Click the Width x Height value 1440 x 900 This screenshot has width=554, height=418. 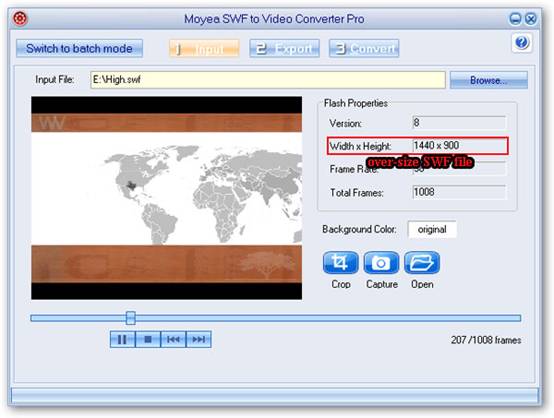(459, 145)
